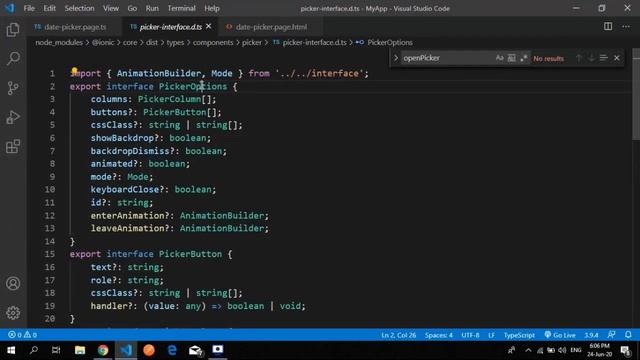Click the lightbulb code action icon

pos(74,71)
